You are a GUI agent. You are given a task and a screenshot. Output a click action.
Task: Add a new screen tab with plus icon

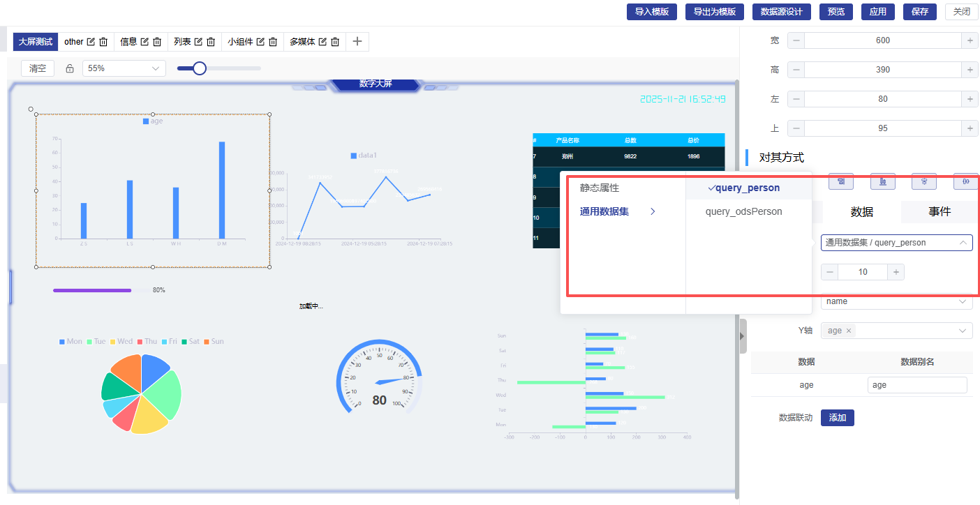click(x=357, y=42)
